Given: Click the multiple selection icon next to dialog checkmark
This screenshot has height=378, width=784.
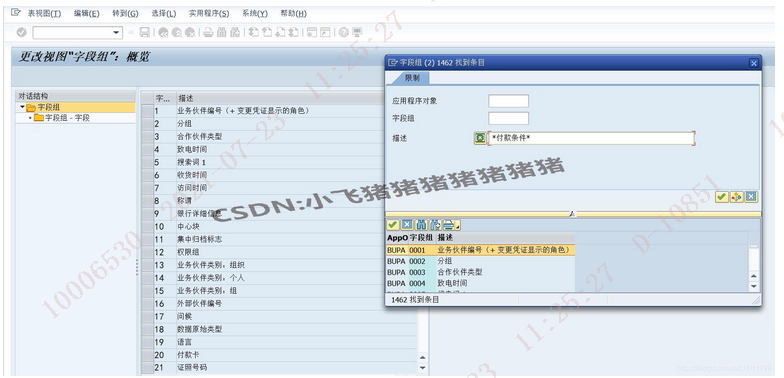Looking at the screenshot, I should pos(736,196).
